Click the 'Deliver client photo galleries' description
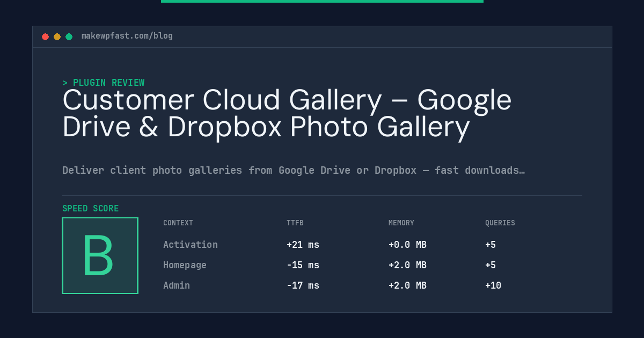The image size is (644, 338). 294,171
